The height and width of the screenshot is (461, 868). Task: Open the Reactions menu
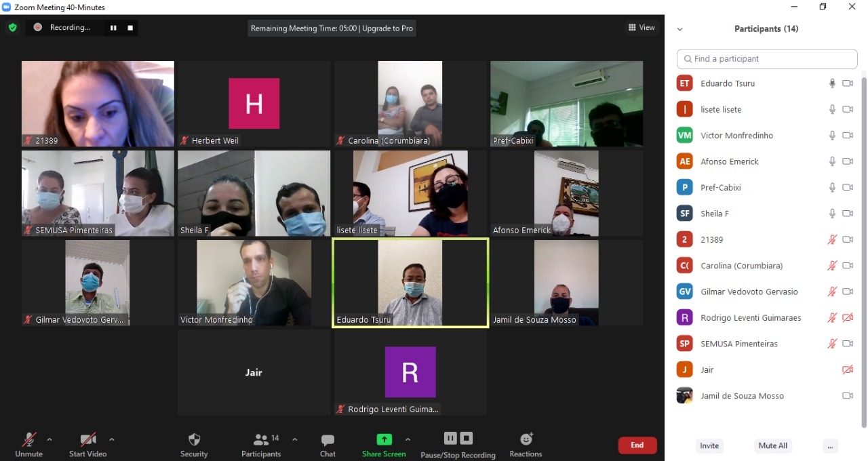(x=526, y=445)
